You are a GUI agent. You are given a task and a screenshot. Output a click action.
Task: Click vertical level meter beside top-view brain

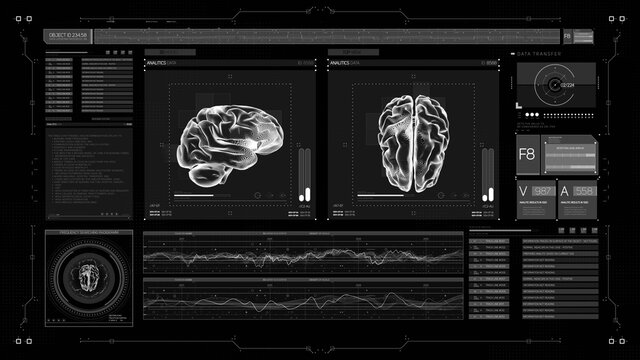pos(488,175)
